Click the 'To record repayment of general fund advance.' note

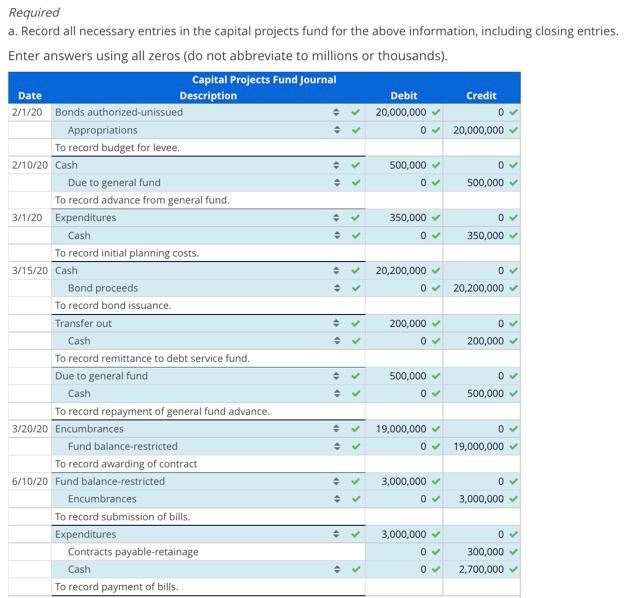click(162, 411)
